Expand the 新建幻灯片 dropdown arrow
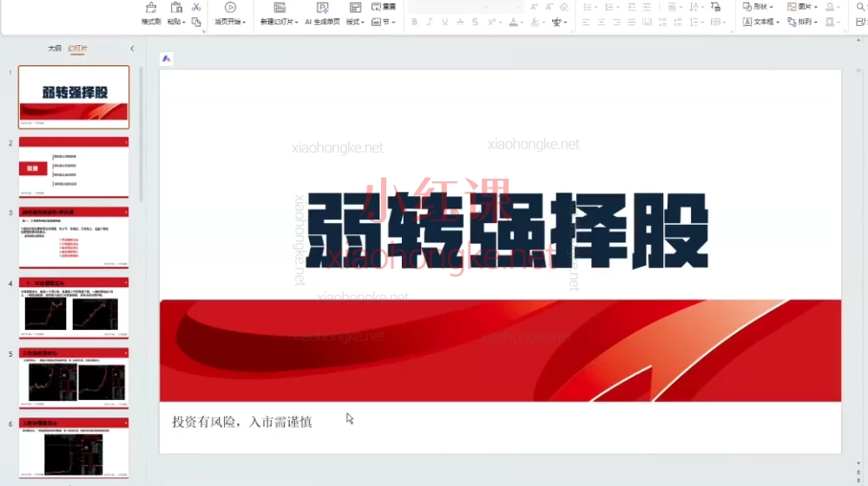 [x=297, y=23]
